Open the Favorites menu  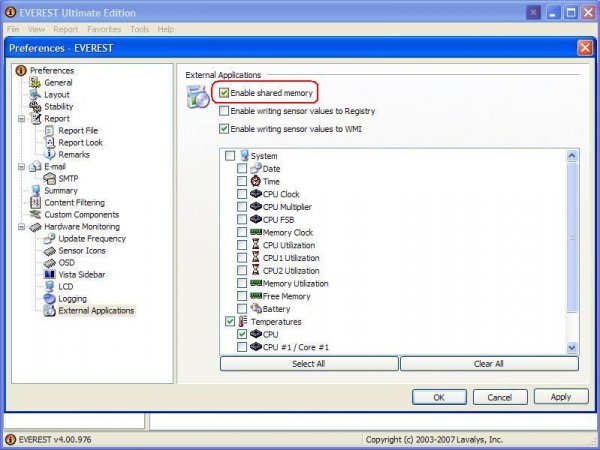point(104,29)
